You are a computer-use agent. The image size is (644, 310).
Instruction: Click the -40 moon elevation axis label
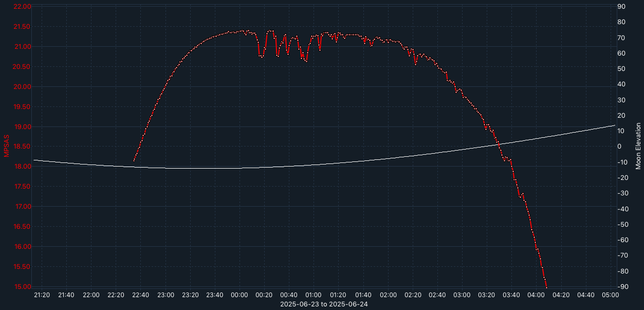pyautogui.click(x=622, y=209)
